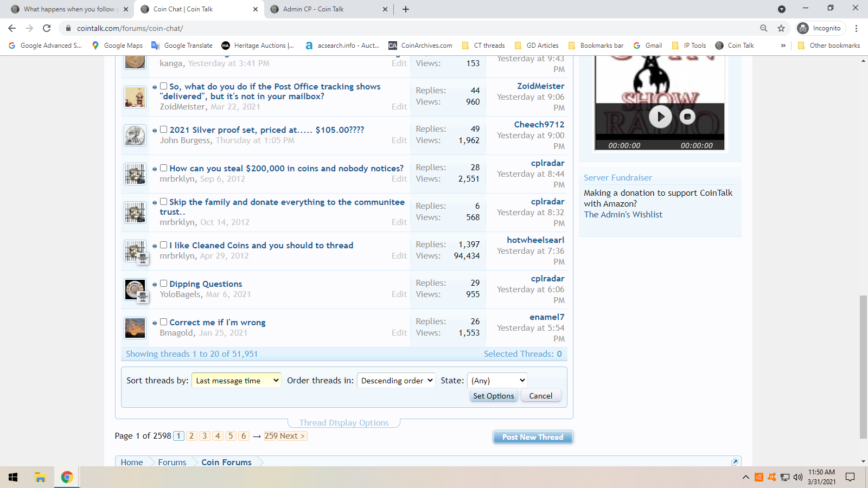Viewport: 868px width, 488px height.
Task: Open the Bookmarks bar folder
Action: pyautogui.click(x=596, y=46)
